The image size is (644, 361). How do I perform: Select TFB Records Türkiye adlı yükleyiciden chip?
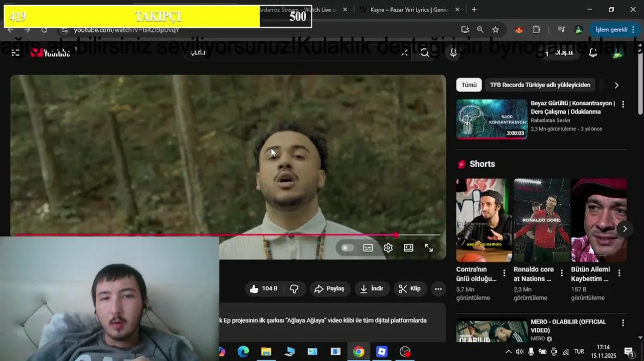(540, 85)
